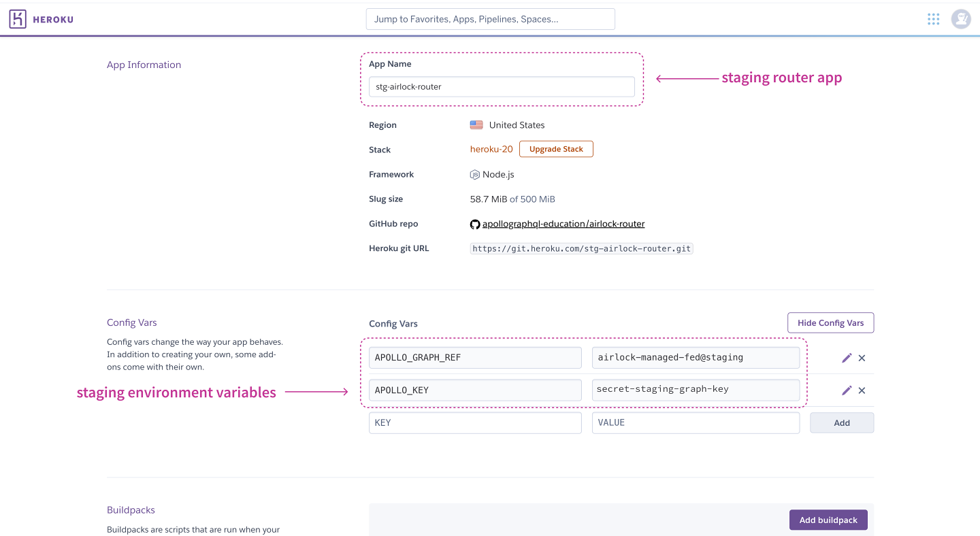The width and height of the screenshot is (980, 536).
Task: Click the Hide Config Vars button
Action: [830, 323]
